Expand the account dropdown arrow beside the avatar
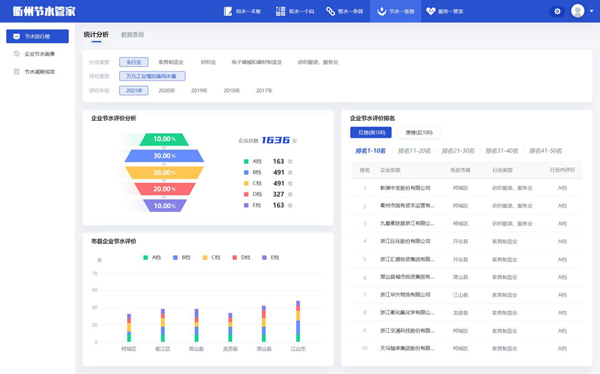Screen dimensions: 600x374 click(592, 11)
